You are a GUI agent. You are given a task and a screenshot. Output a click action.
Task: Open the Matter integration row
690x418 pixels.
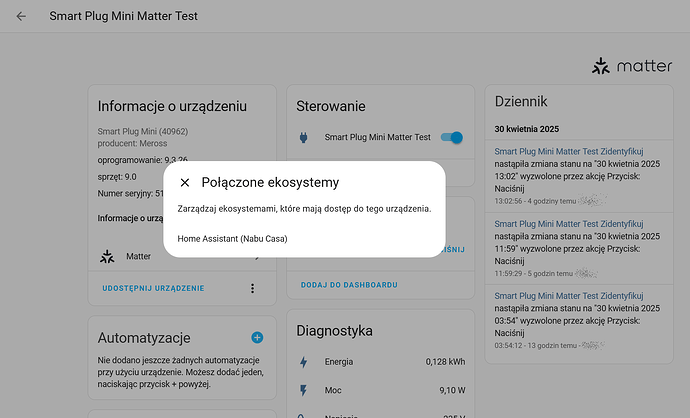click(182, 256)
